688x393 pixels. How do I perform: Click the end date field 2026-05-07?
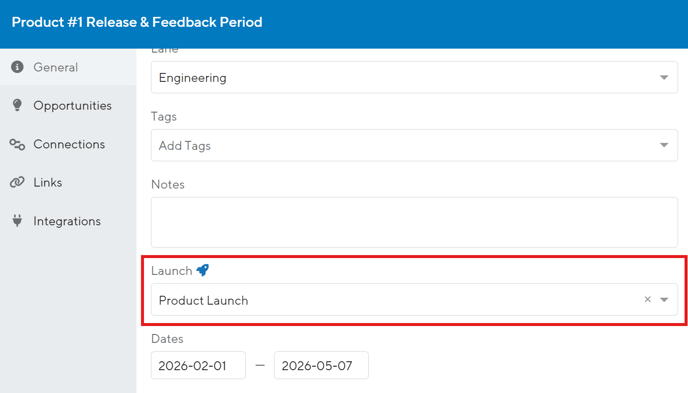coord(321,365)
